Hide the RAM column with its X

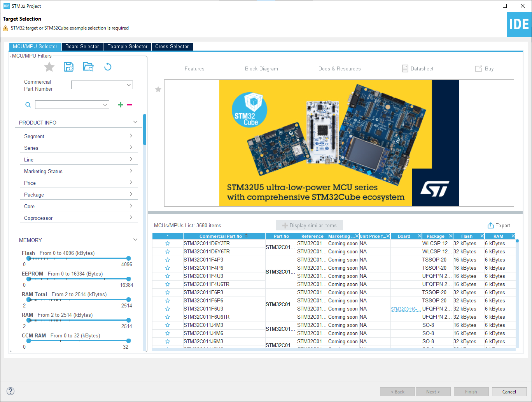[513, 236]
